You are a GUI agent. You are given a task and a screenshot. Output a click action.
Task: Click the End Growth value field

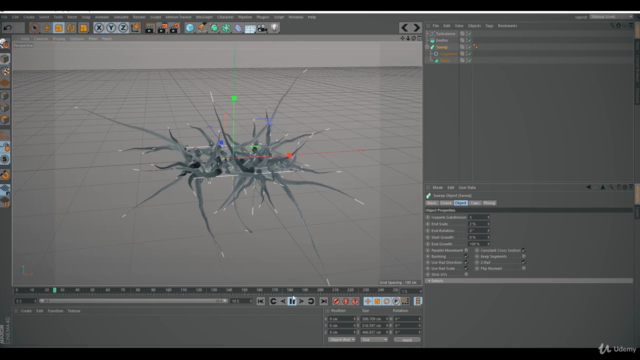pyautogui.click(x=478, y=244)
